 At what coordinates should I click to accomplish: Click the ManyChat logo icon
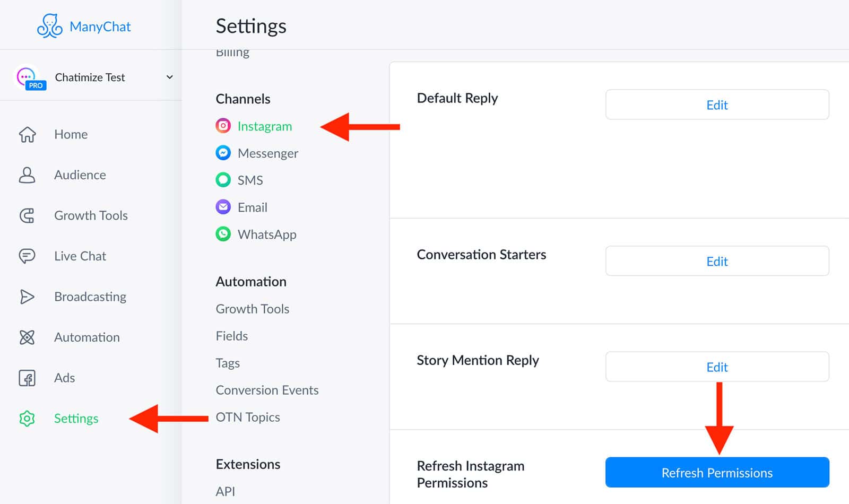(50, 26)
